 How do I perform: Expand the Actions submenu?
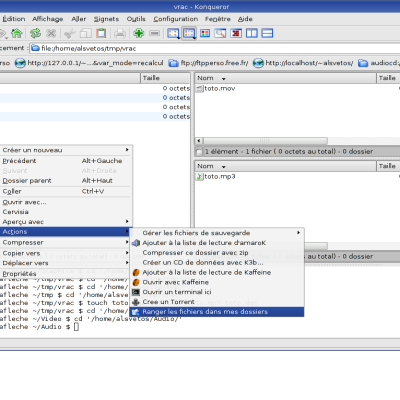[x=66, y=232]
